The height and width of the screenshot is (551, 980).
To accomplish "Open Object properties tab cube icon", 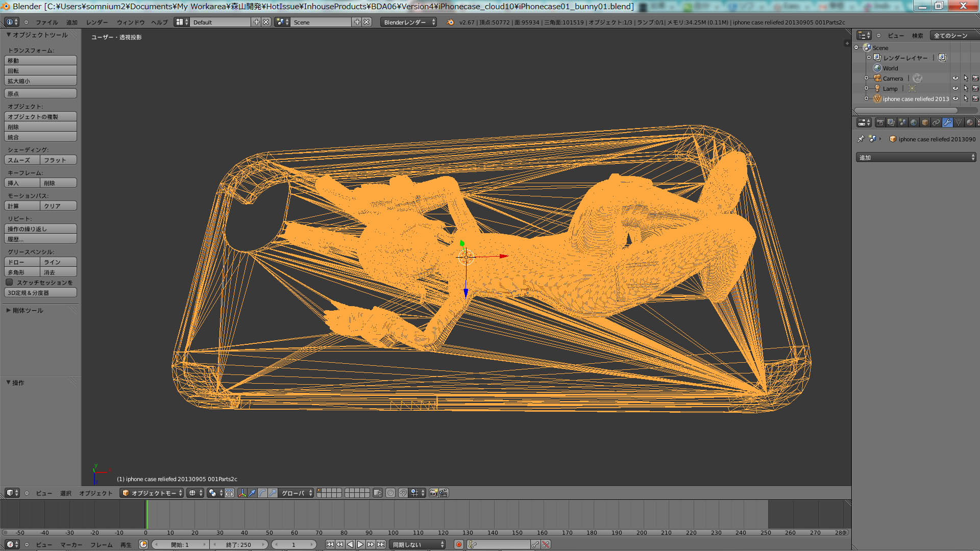I will [925, 122].
